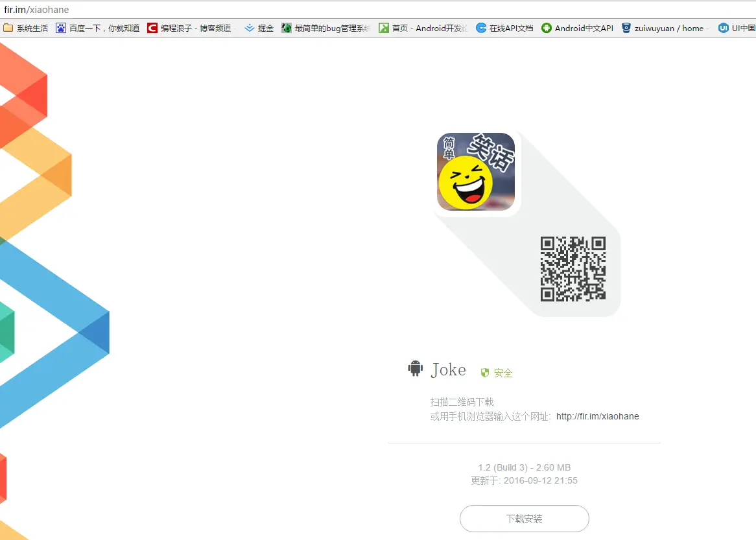Click the fir.im/xiaohane address bar

pos(378,10)
